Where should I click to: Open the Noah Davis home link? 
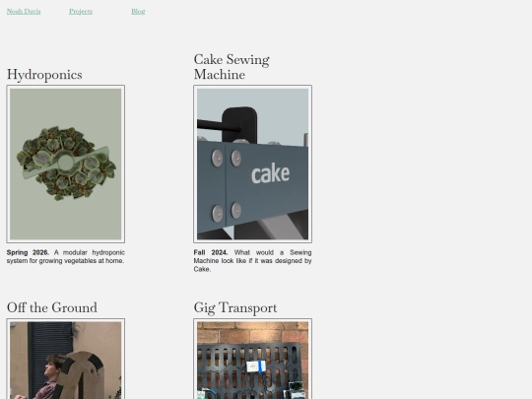(x=24, y=11)
